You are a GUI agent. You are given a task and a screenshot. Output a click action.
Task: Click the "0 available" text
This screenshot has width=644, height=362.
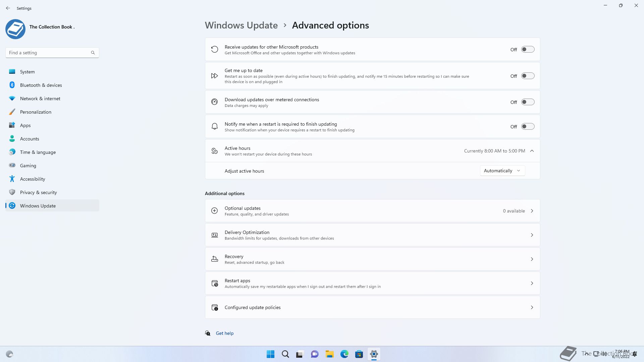(x=514, y=211)
